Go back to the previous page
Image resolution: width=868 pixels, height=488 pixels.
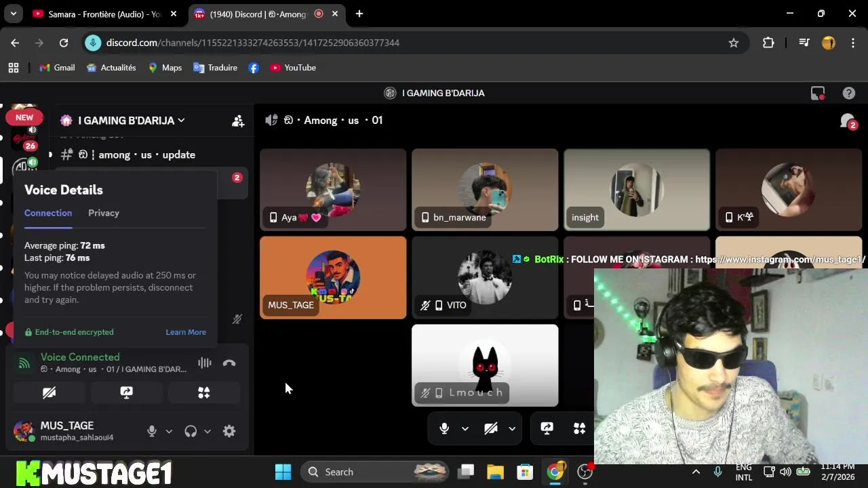(15, 43)
